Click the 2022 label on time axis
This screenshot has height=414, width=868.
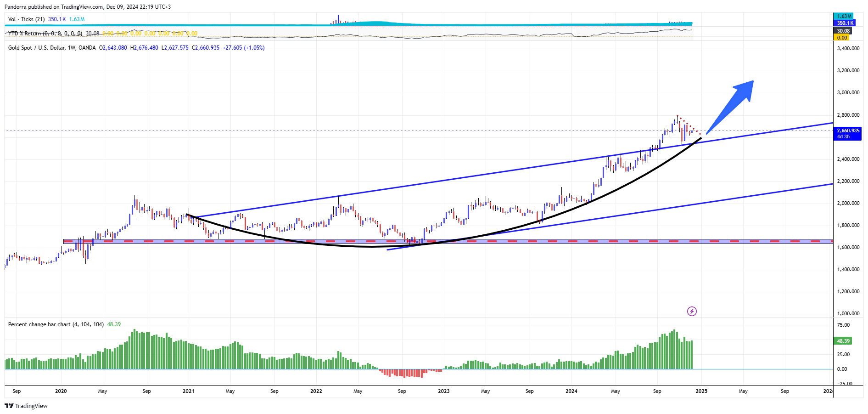coord(316,391)
